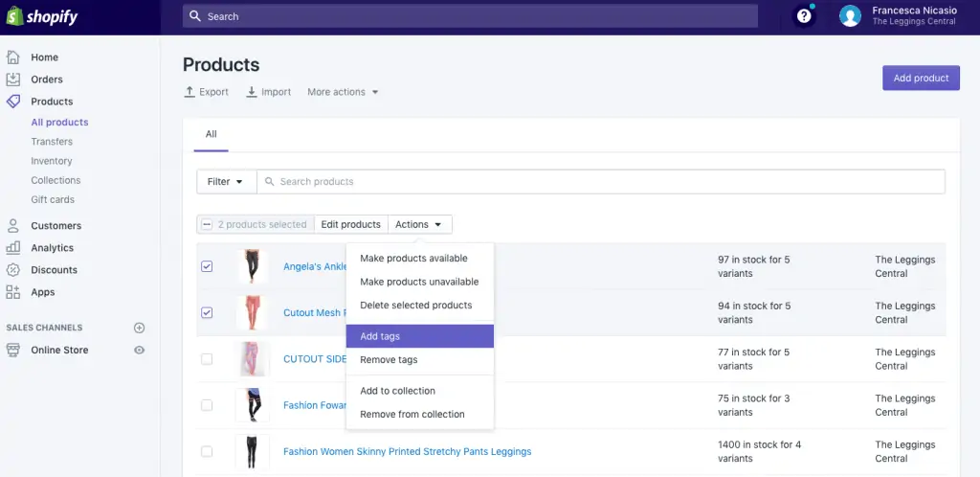Focus the Search products field
Viewport: 980px width, 477px height.
click(601, 182)
